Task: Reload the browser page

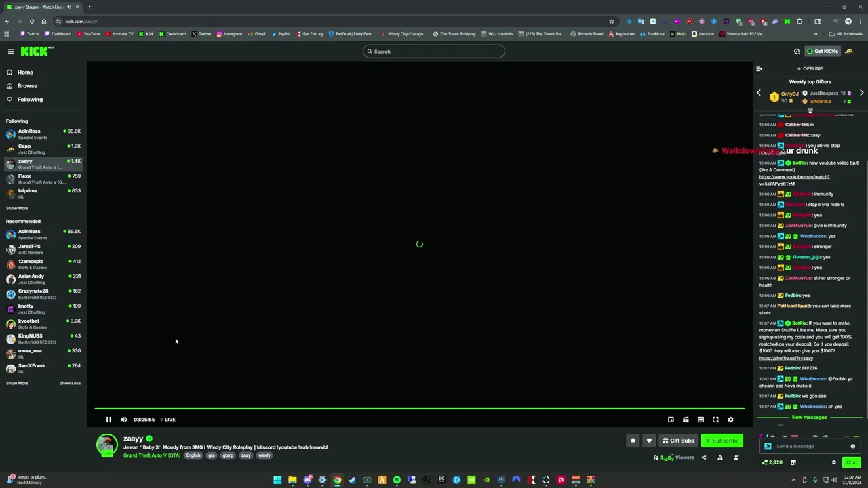Action: click(31, 21)
